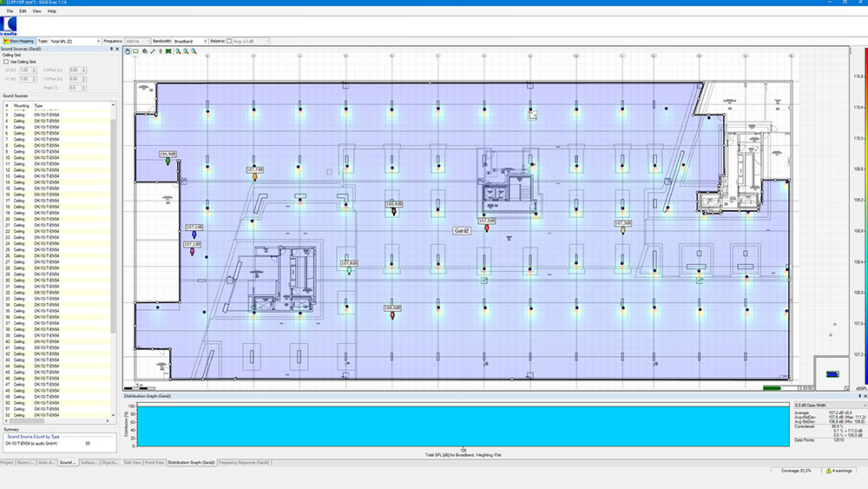Switch to the Room tab

[25, 462]
